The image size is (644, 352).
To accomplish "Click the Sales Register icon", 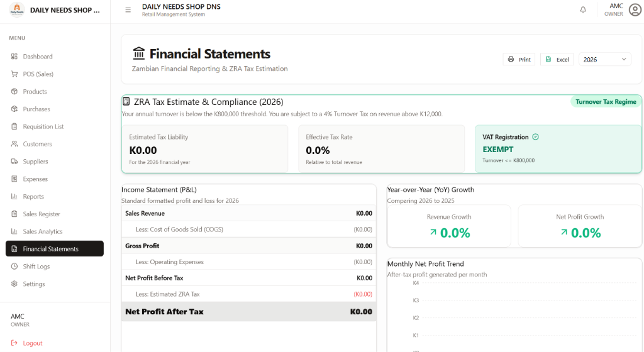I will point(14,214).
